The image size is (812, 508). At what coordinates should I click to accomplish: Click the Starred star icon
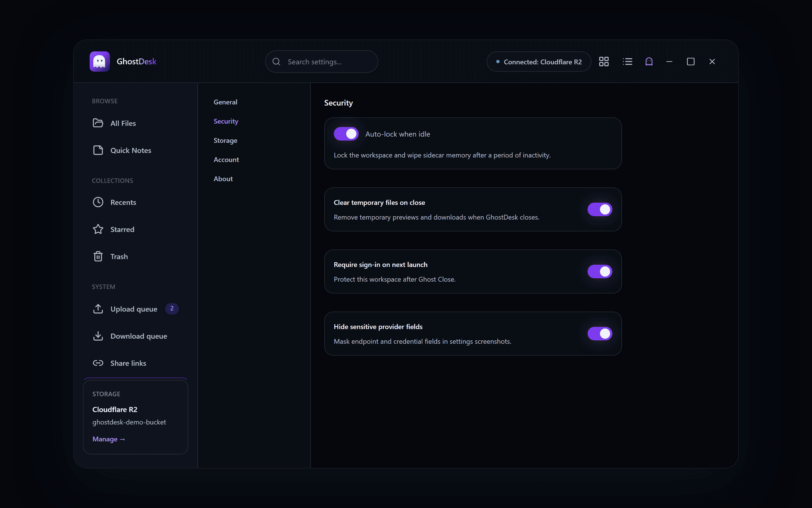pyautogui.click(x=98, y=229)
